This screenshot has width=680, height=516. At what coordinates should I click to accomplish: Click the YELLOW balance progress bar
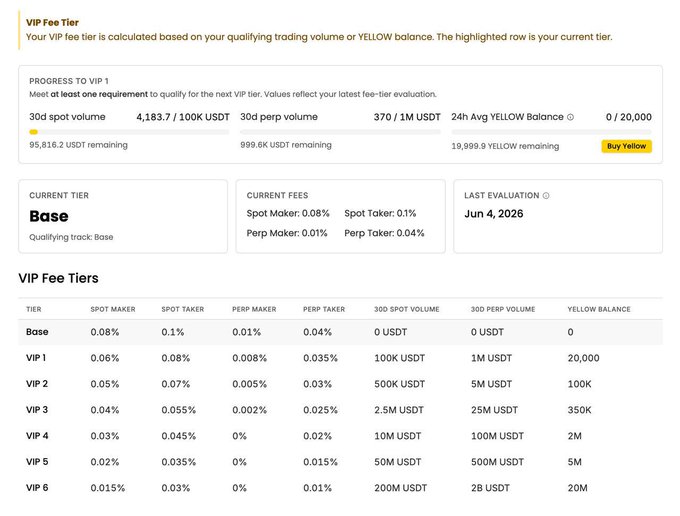(x=551, y=132)
